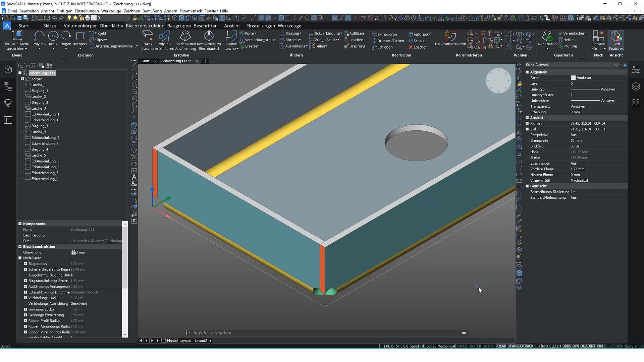Image resolution: width=644 pixels, height=362 pixels.
Task: Switch to Layout1 tab
Action: [185, 341]
